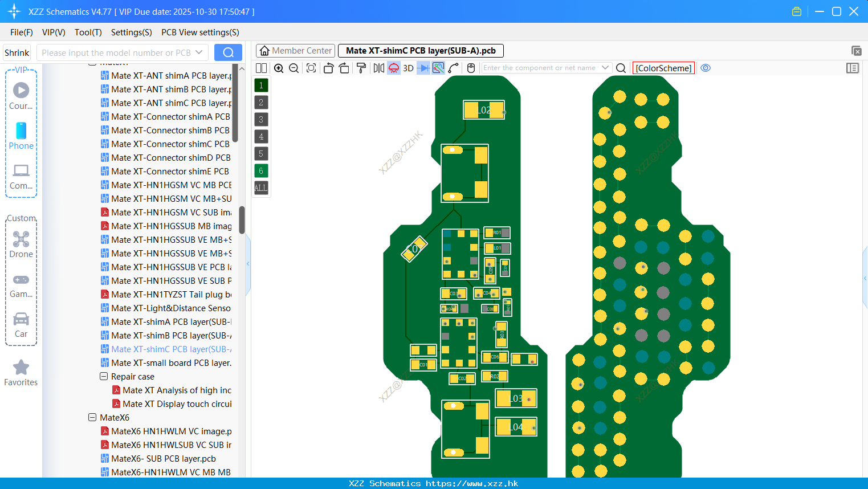Screen dimensions: 868x489
Task: Rotate the board clockwise
Action: tap(344, 68)
